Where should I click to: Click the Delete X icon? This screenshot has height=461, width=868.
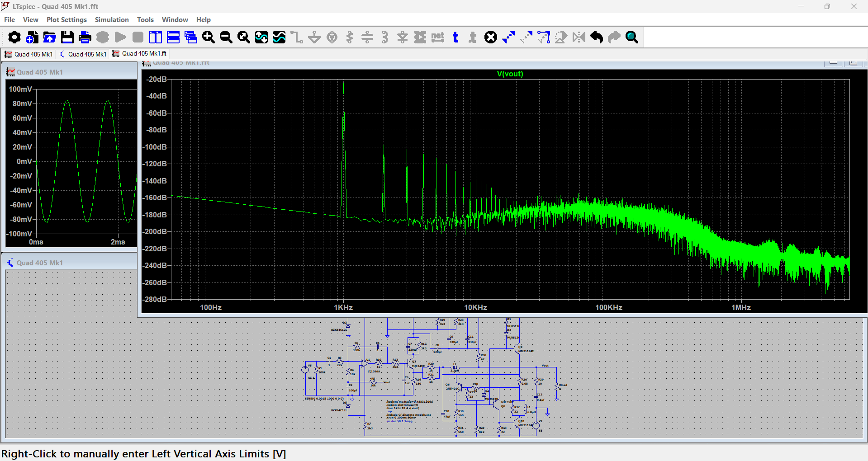point(491,37)
